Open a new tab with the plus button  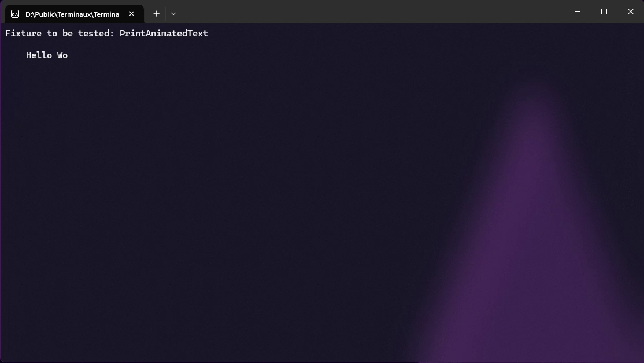156,13
